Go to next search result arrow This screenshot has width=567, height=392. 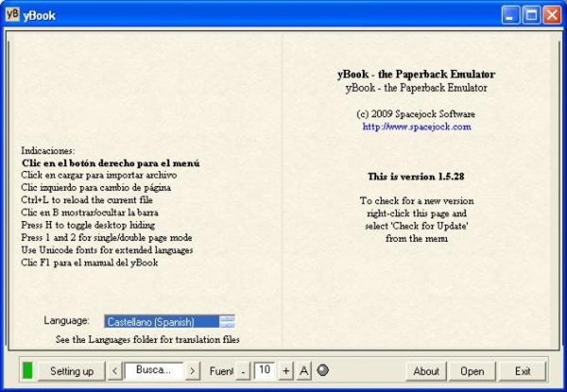(193, 371)
